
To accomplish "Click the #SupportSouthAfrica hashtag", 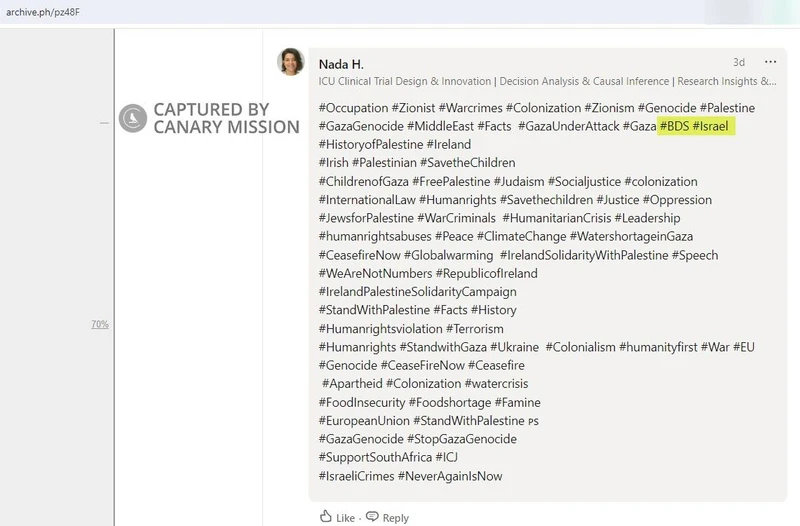I will pyautogui.click(x=374, y=457).
